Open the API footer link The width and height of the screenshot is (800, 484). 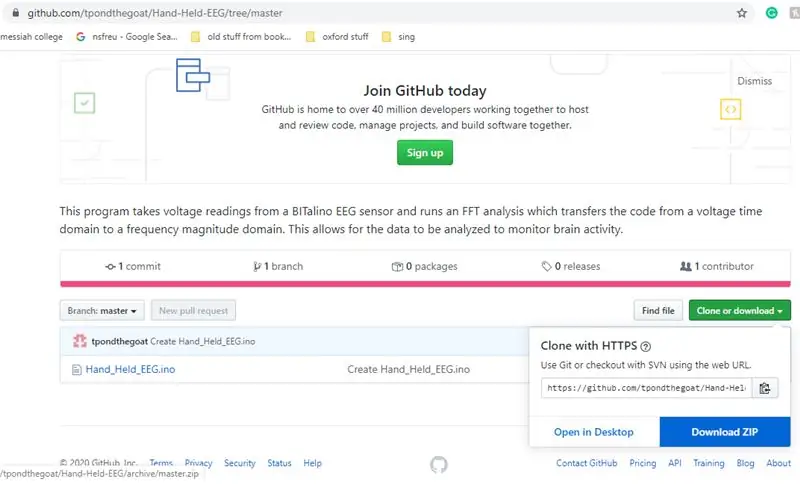point(674,463)
